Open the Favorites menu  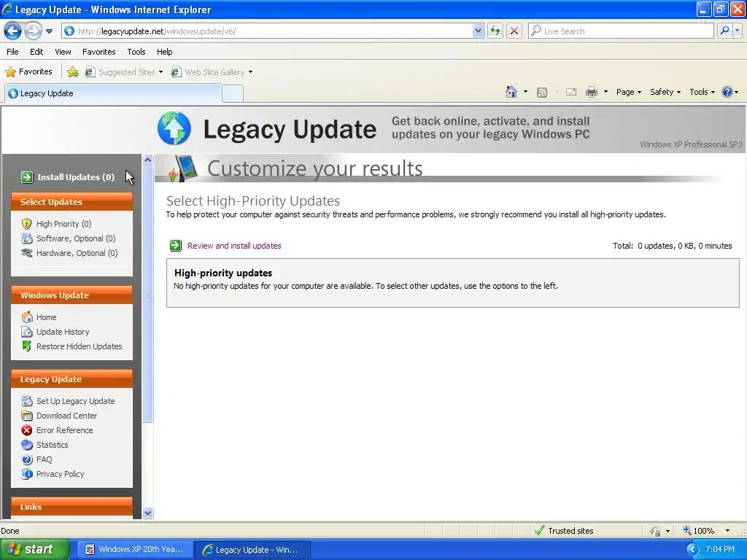[x=99, y=52]
